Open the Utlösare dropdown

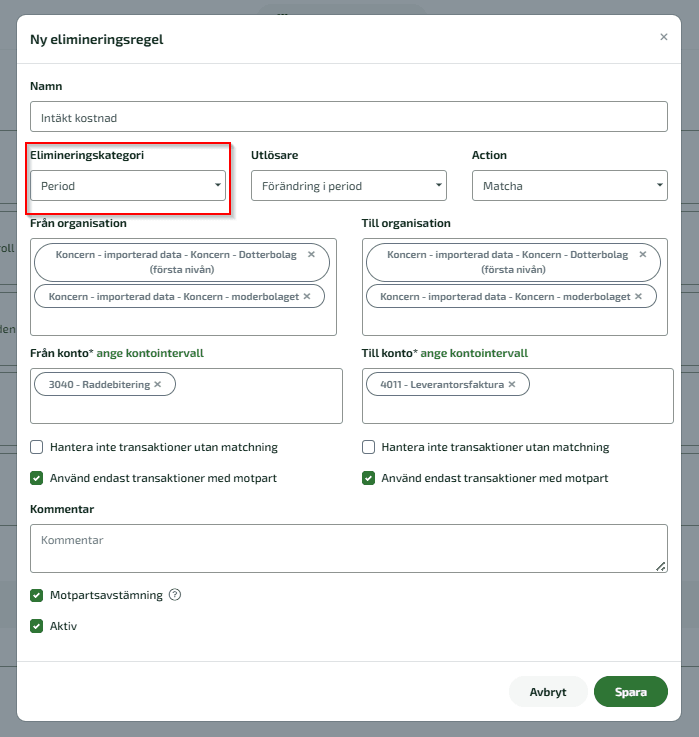click(349, 186)
